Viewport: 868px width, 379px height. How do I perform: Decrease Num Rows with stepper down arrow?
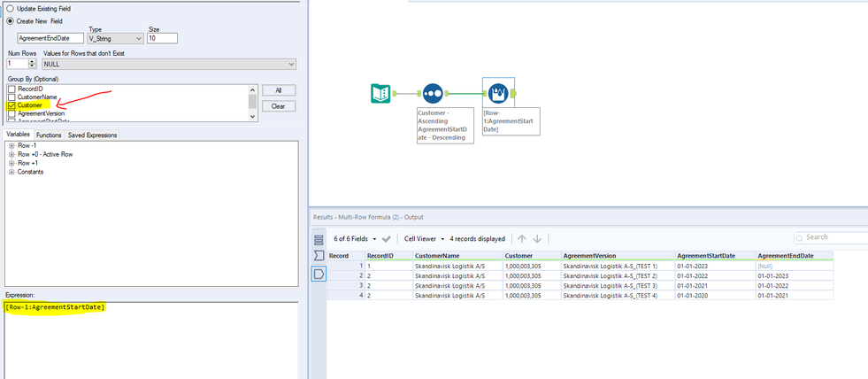(x=32, y=67)
